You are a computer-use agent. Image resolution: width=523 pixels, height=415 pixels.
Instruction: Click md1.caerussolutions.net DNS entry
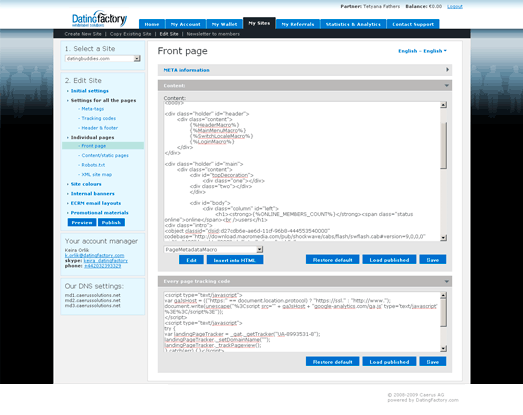click(92, 295)
